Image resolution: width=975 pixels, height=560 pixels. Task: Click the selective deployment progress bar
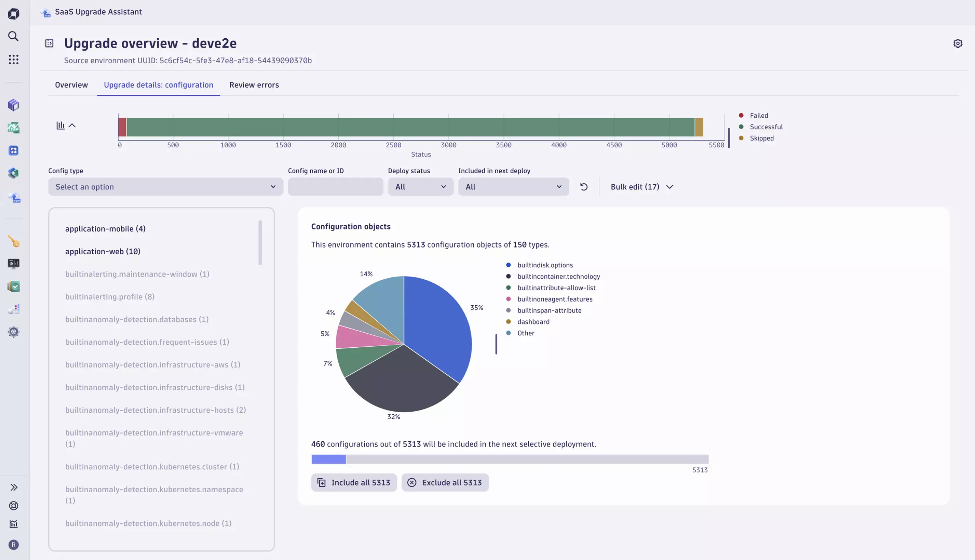coord(509,459)
